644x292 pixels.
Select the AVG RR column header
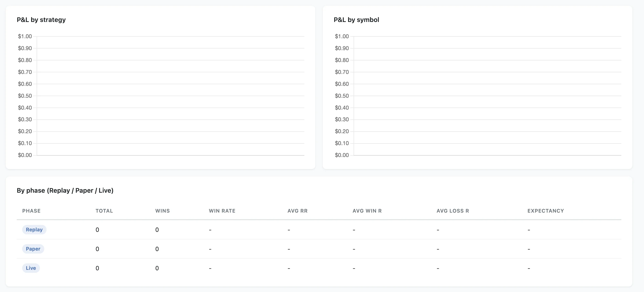297,211
